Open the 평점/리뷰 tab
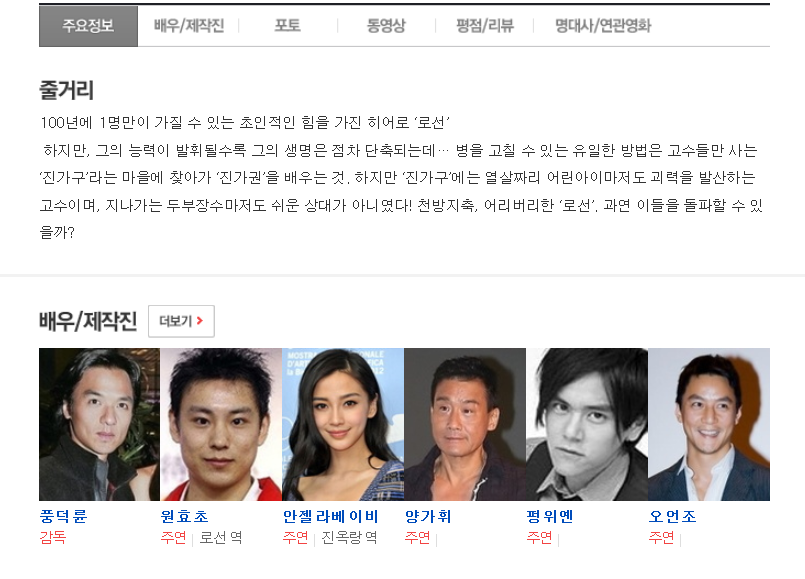The width and height of the screenshot is (805, 579). pyautogui.click(x=485, y=26)
